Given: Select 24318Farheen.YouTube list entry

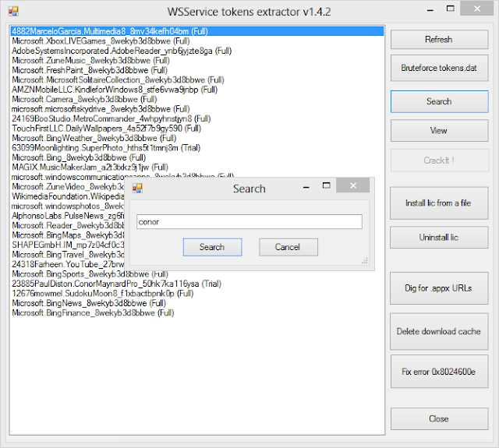Looking at the screenshot, I should pyautogui.click(x=68, y=264).
